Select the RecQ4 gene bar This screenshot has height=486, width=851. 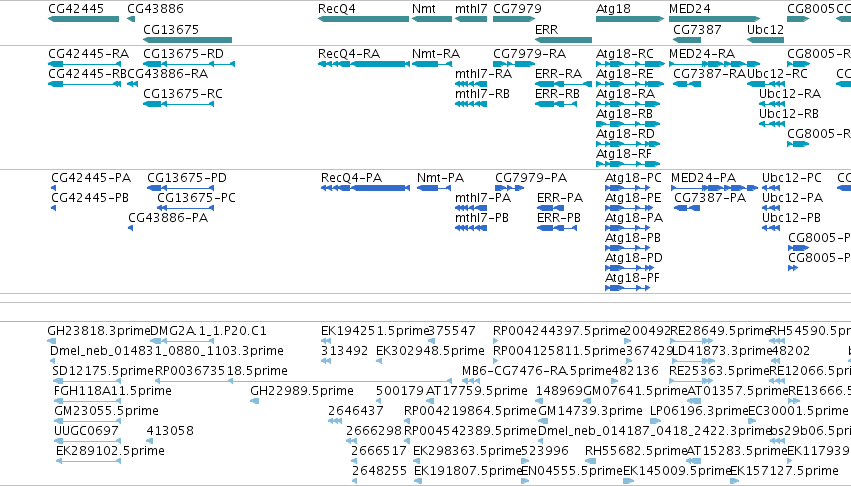coord(363,19)
